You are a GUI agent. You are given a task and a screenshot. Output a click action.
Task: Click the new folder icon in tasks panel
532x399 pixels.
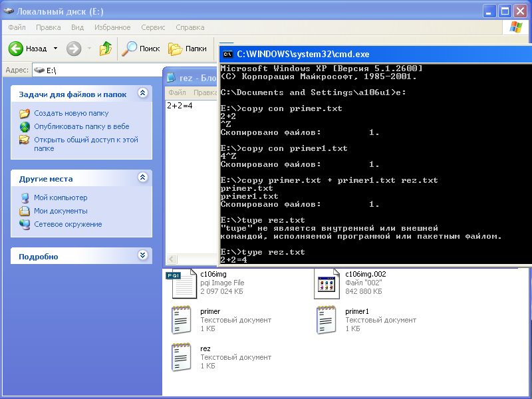point(25,113)
